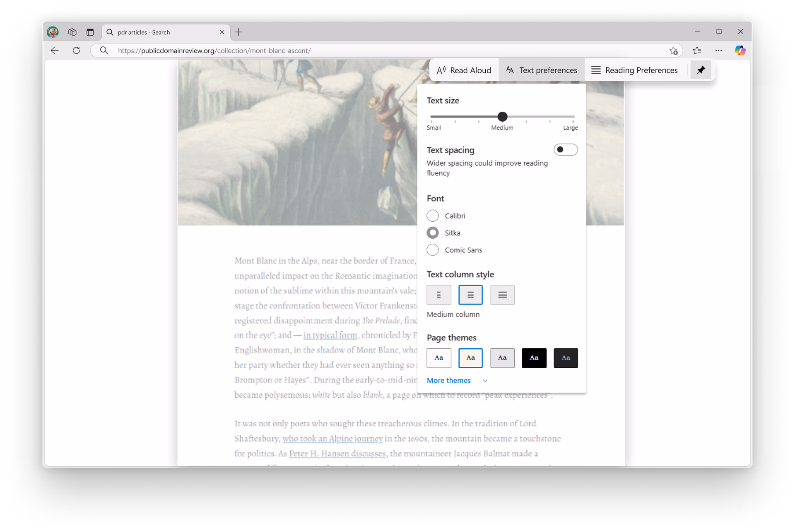Apply the white page theme
Viewport: 795px width, 532px height.
(438, 358)
